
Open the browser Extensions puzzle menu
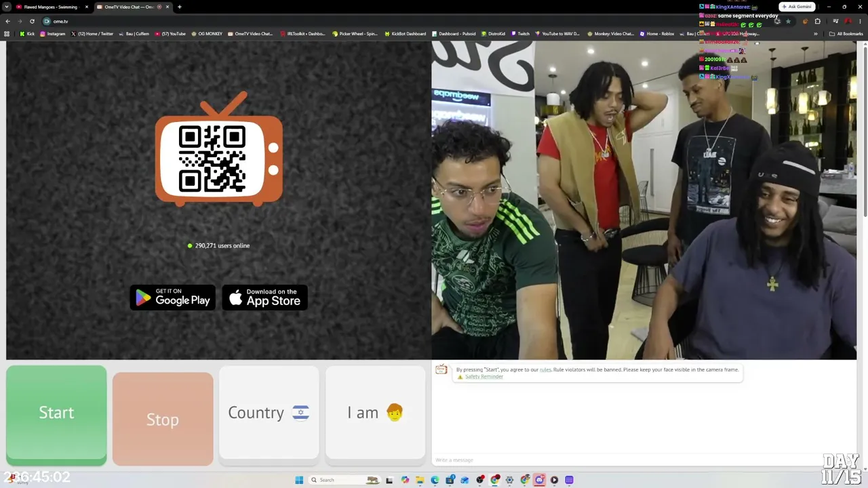coord(818,21)
